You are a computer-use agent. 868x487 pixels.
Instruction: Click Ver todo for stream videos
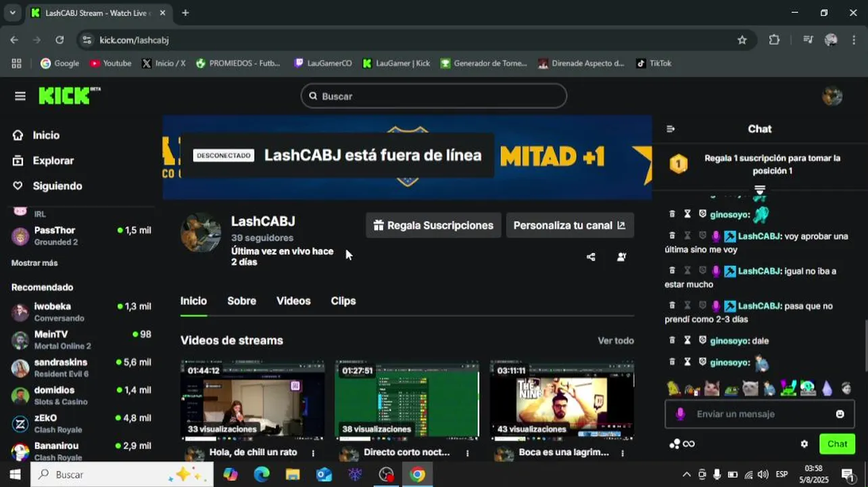616,341
